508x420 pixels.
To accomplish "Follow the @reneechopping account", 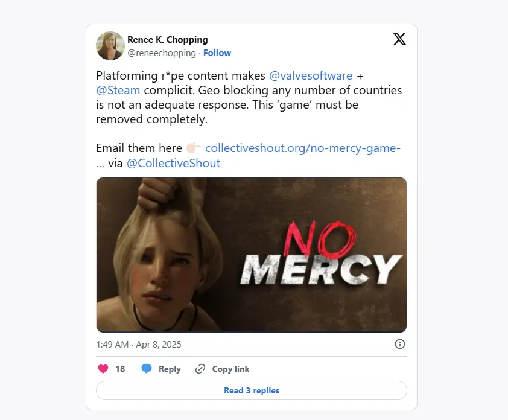I will pos(217,53).
